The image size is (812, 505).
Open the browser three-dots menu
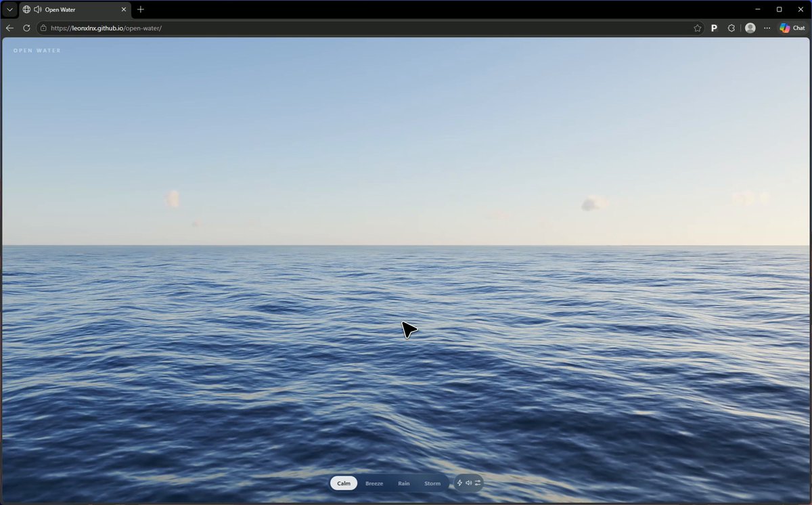click(x=767, y=28)
